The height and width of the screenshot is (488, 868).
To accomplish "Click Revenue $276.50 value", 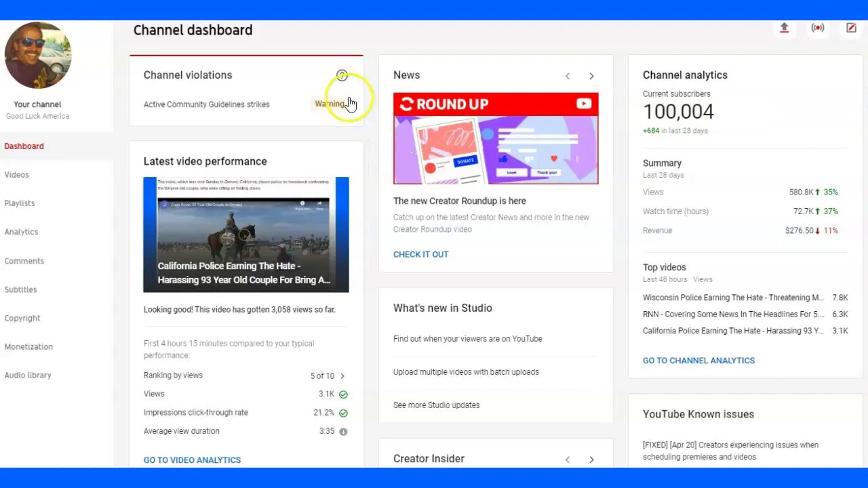I will (x=799, y=230).
